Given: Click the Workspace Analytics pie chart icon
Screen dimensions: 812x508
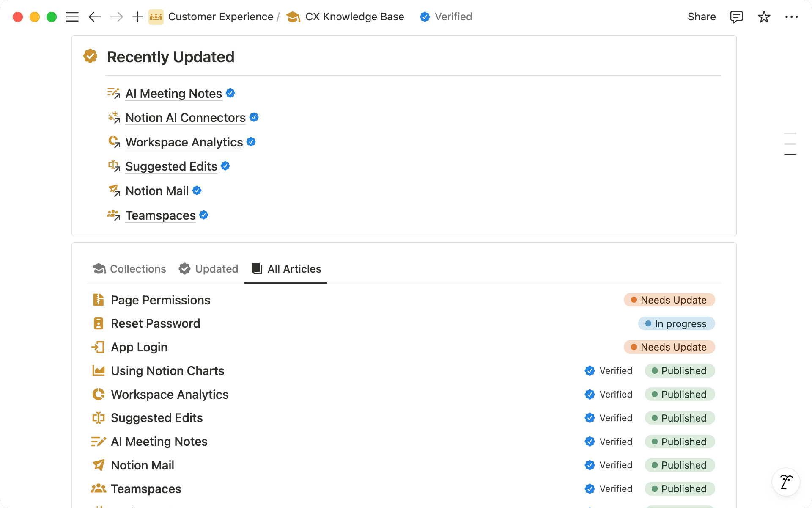Looking at the screenshot, I should (x=113, y=142).
